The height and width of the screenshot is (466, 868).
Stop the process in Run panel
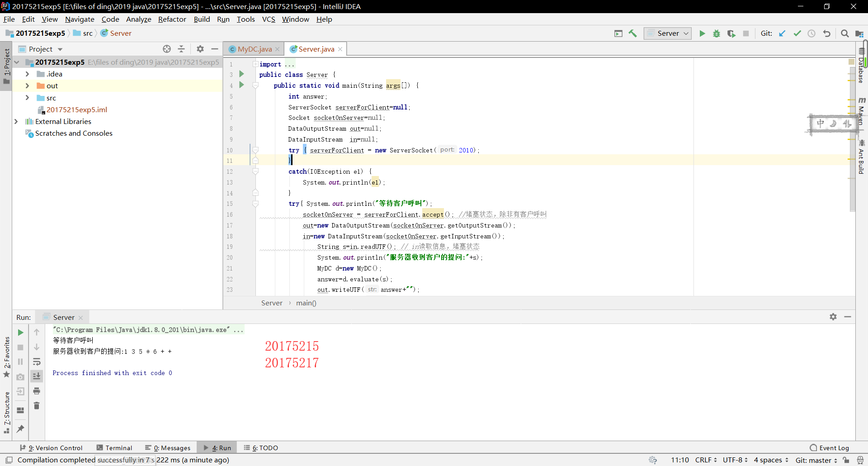point(20,347)
